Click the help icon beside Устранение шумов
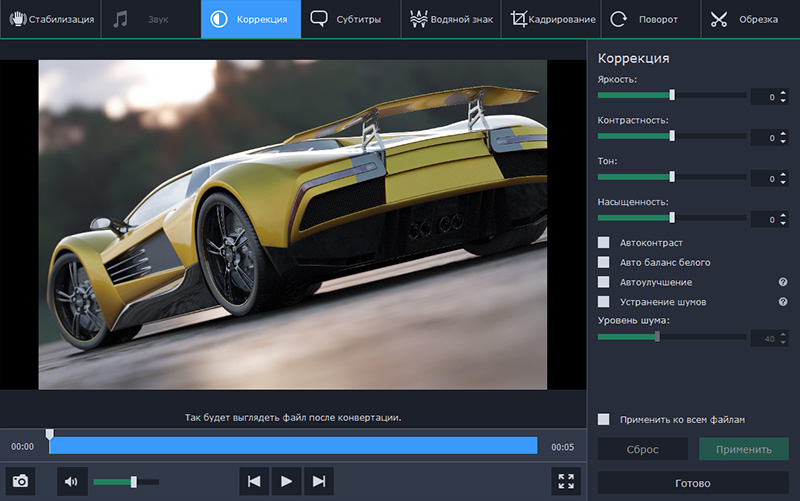This screenshot has width=800, height=501. 783,301
